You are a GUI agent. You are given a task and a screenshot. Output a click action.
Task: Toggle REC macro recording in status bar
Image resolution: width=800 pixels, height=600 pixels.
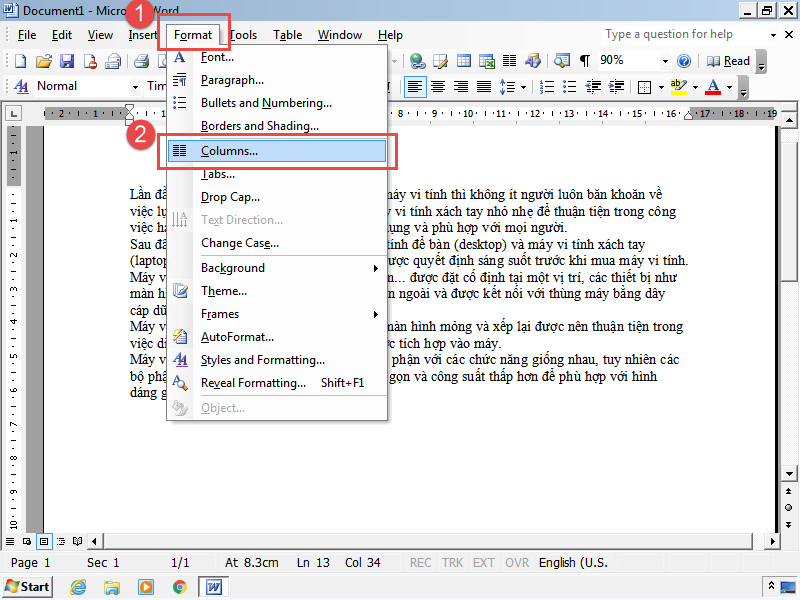[x=420, y=563]
